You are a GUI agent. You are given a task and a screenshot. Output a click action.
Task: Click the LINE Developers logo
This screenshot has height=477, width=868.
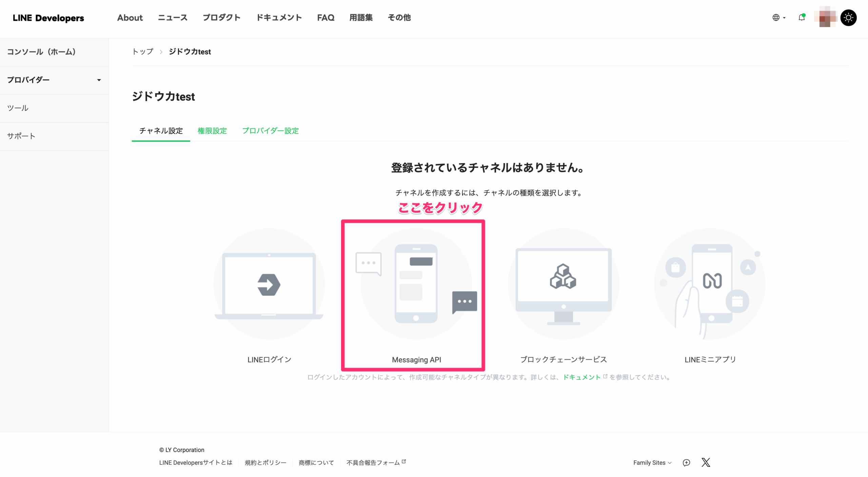pos(48,18)
